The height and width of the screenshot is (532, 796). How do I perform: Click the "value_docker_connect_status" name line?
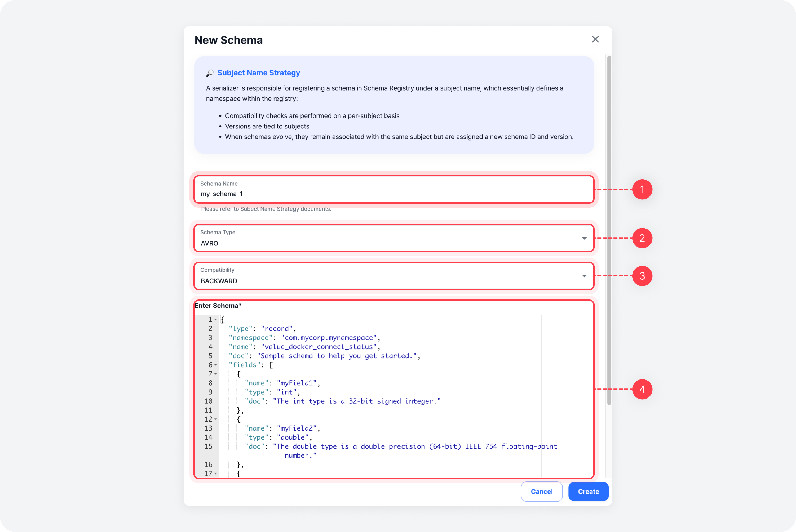pos(304,347)
